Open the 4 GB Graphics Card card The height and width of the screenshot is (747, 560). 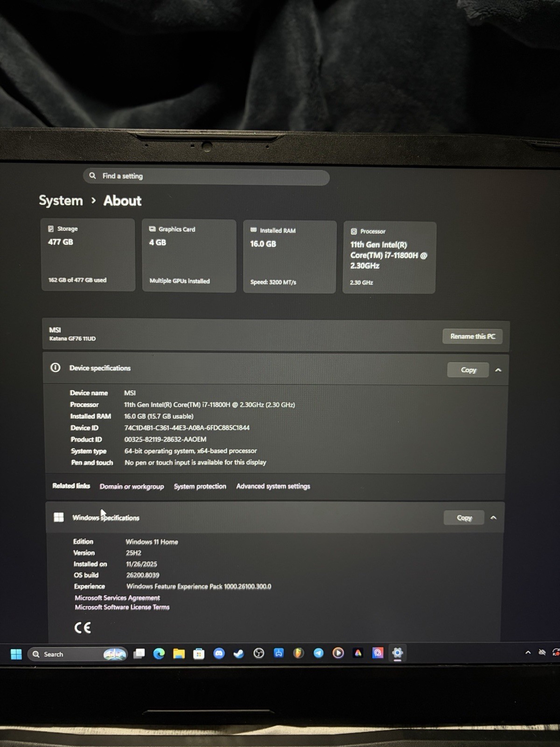[x=189, y=256]
